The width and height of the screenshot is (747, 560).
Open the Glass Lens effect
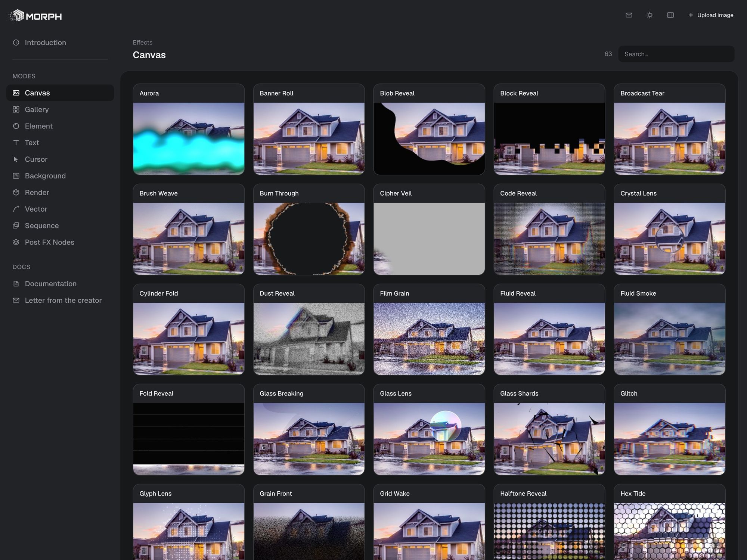[x=429, y=429]
